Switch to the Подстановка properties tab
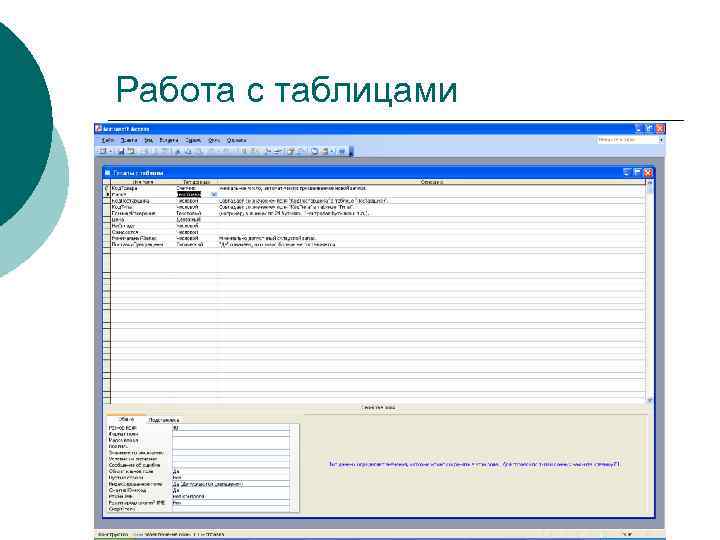The image size is (720, 540). [164, 420]
